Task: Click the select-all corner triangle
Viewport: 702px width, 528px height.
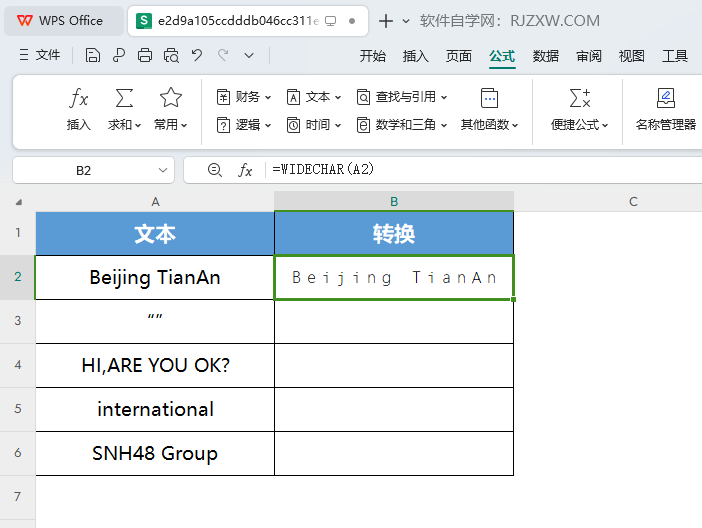Action: pos(18,202)
